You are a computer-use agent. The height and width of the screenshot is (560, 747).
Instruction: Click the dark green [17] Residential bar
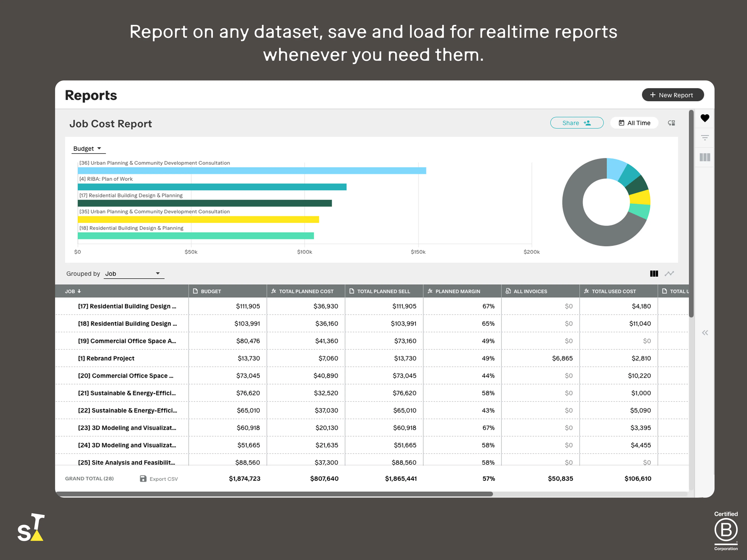tap(205, 203)
